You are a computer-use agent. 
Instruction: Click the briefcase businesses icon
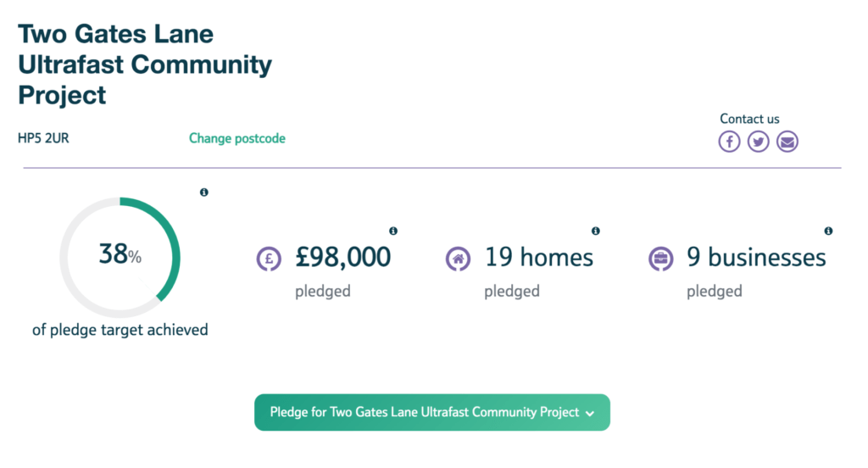[x=660, y=259]
